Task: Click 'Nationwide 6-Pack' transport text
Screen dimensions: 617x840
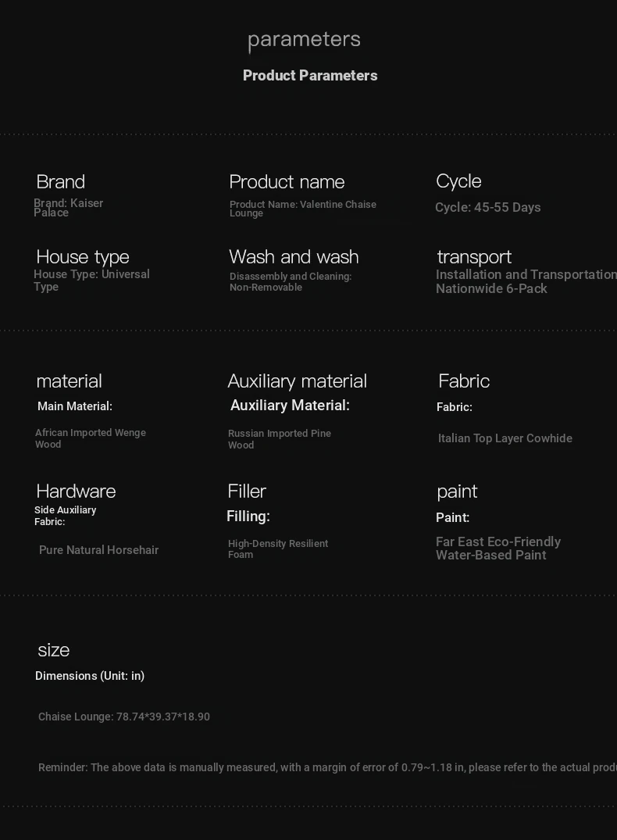Action: [491, 288]
